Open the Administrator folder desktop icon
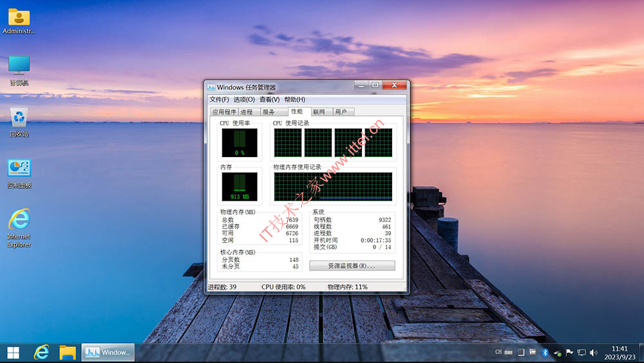 pos(19,21)
